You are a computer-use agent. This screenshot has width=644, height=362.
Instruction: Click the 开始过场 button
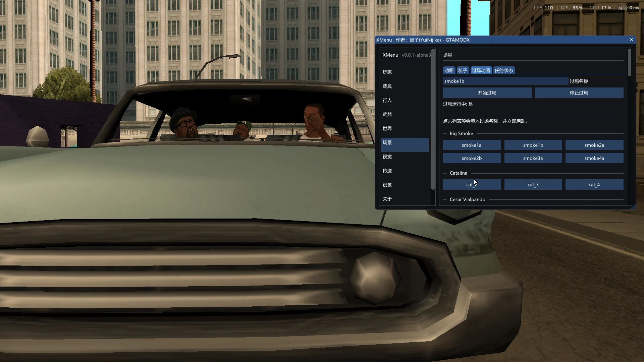click(487, 93)
